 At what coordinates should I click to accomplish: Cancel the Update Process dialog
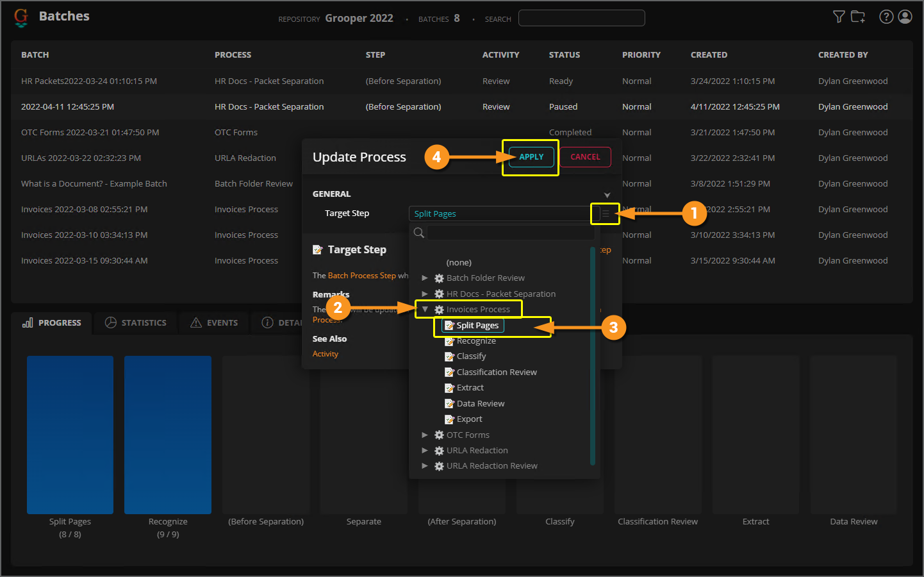586,157
